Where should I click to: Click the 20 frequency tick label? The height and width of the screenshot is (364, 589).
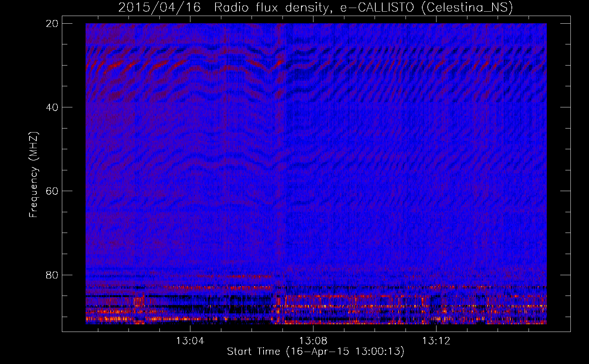[52, 24]
